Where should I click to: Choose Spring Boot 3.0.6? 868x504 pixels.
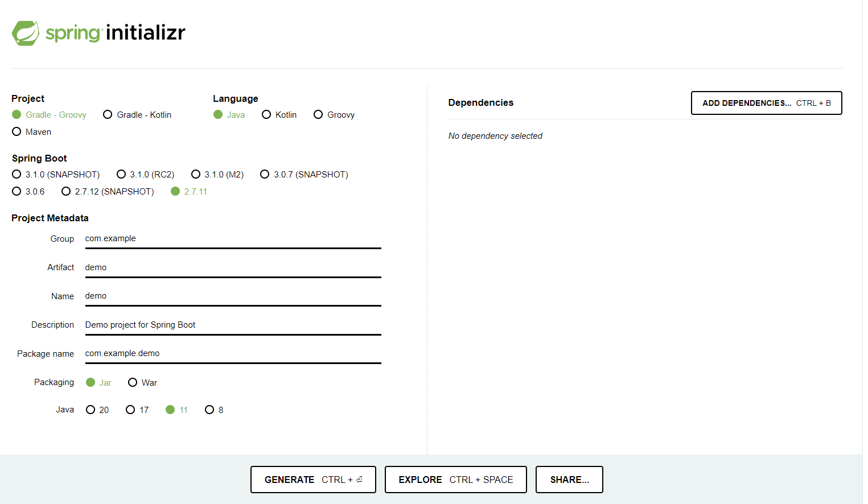28,192
